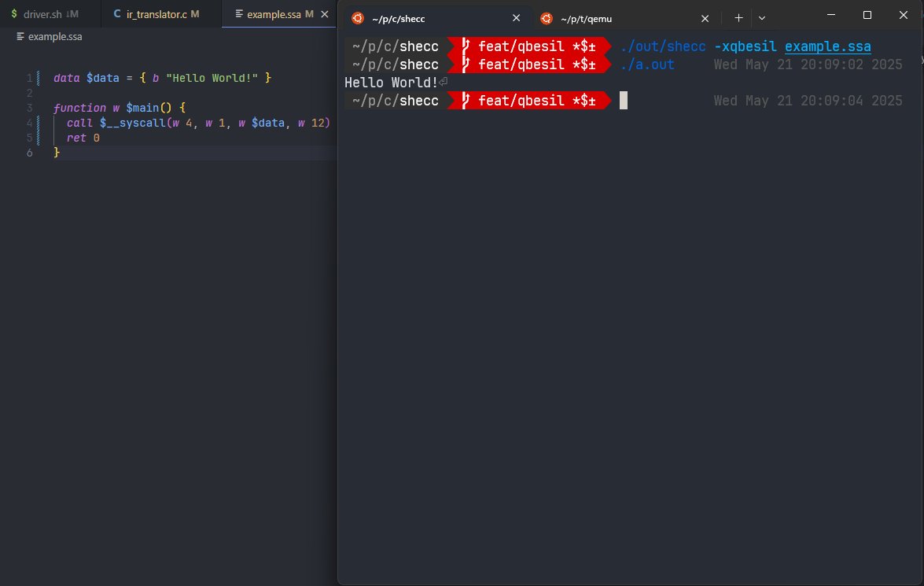Viewport: 924px width, 586px height.
Task: Maximize the terminal window
Action: 867,15
